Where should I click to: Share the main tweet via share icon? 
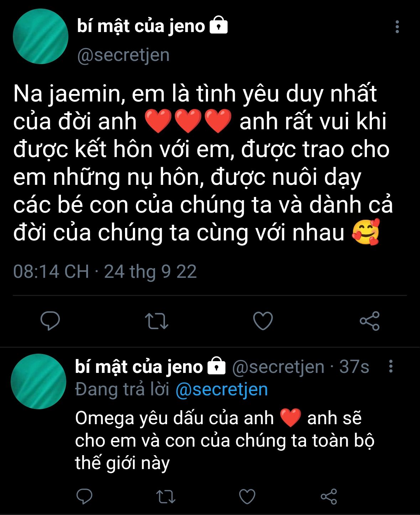point(370,321)
